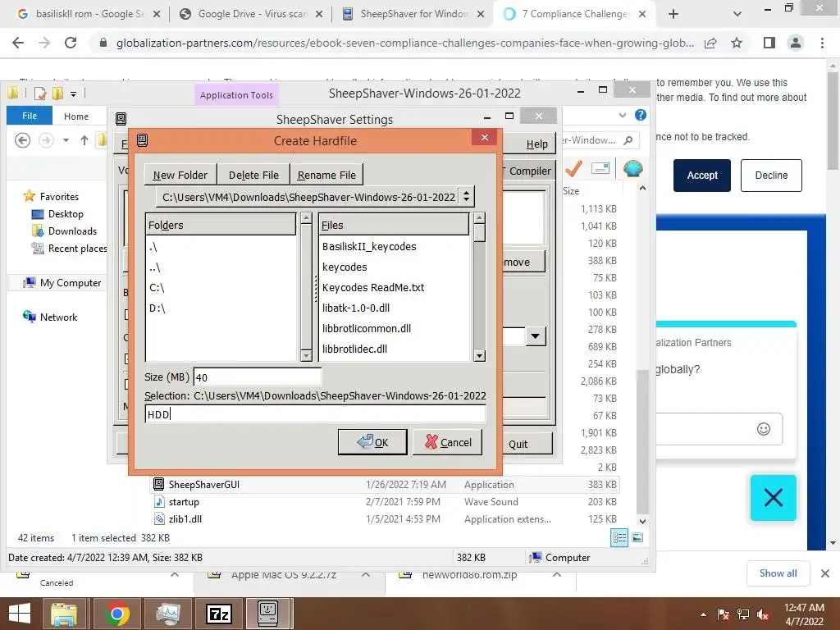The height and width of the screenshot is (630, 840).
Task: Click the Size (MB) input field
Action: [257, 377]
